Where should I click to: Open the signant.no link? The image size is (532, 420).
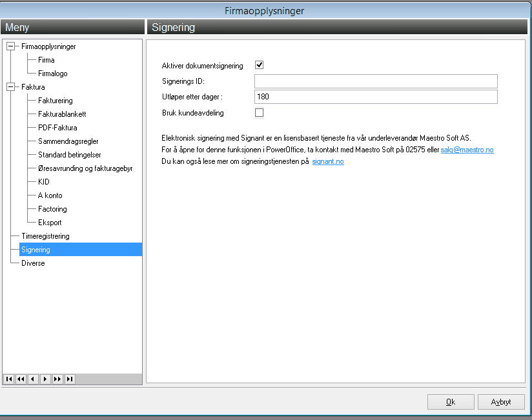tap(328, 161)
